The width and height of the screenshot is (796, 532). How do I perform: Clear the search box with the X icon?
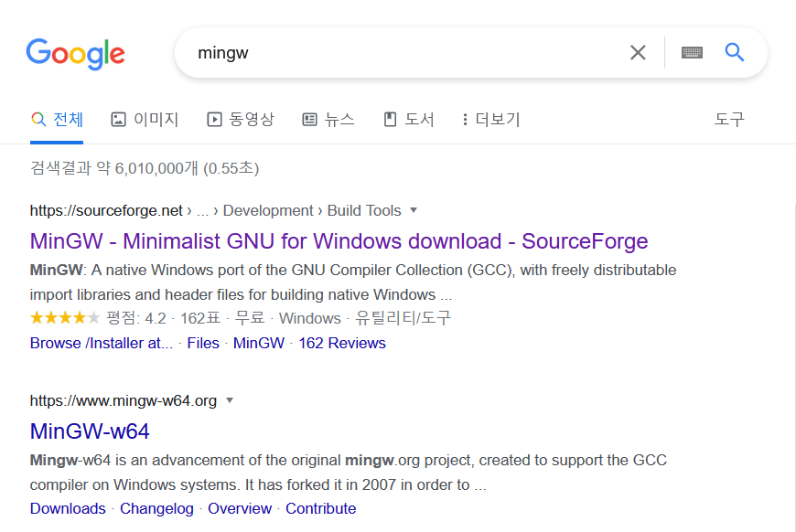(638, 52)
